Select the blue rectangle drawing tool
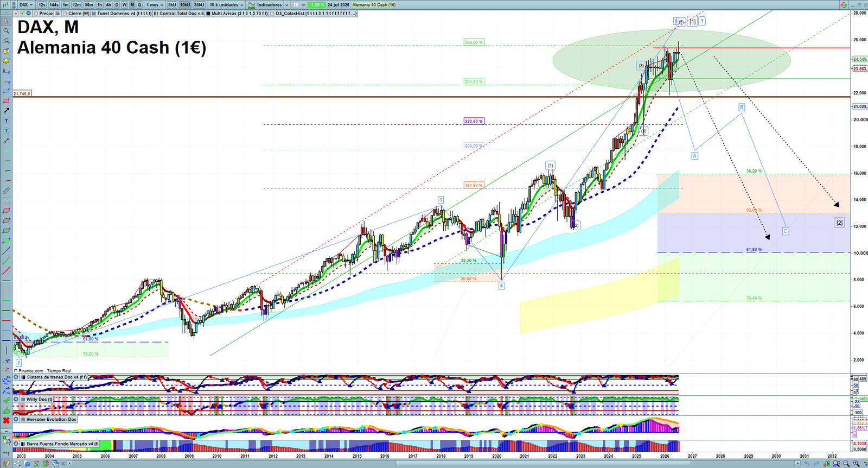This screenshot has height=468, width=868. [x=6, y=91]
